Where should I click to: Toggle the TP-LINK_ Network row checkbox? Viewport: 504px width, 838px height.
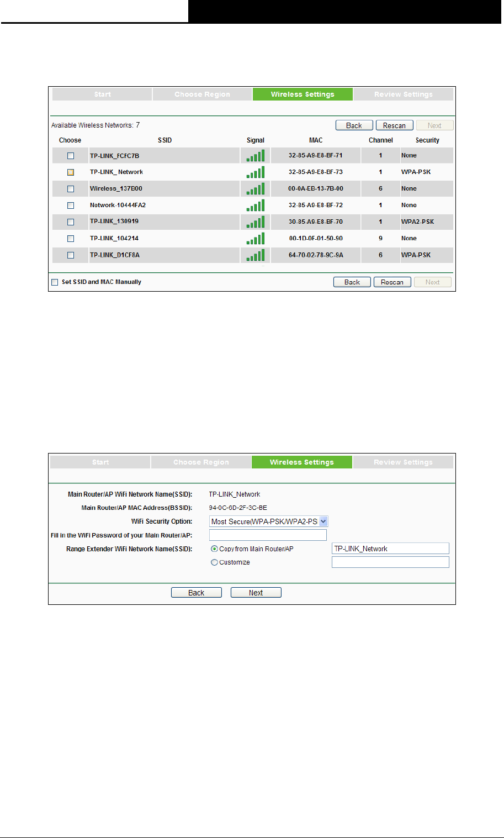[71, 172]
